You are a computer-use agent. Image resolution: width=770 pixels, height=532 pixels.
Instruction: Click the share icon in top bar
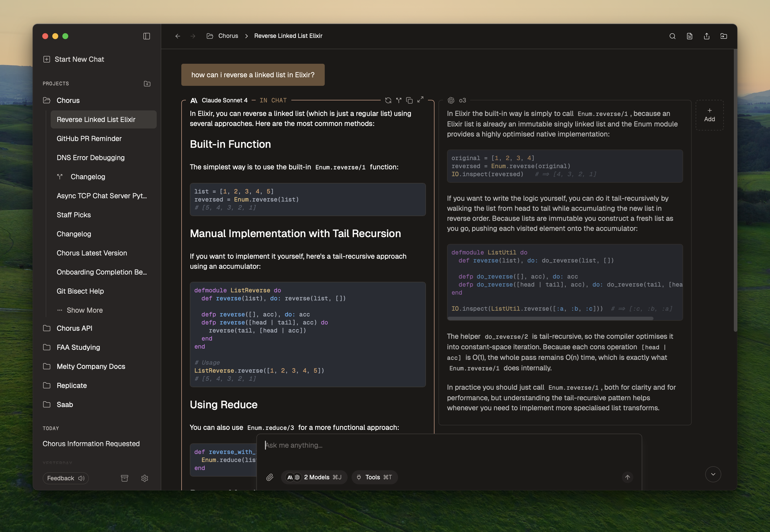706,36
